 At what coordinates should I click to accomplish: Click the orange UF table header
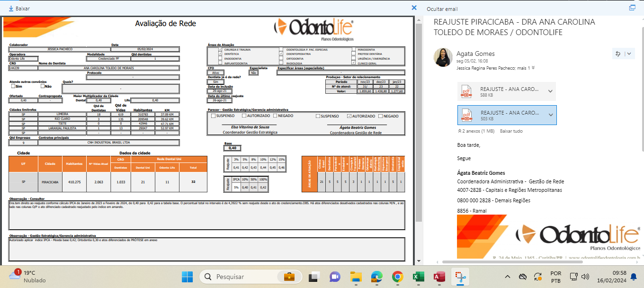[23, 163]
